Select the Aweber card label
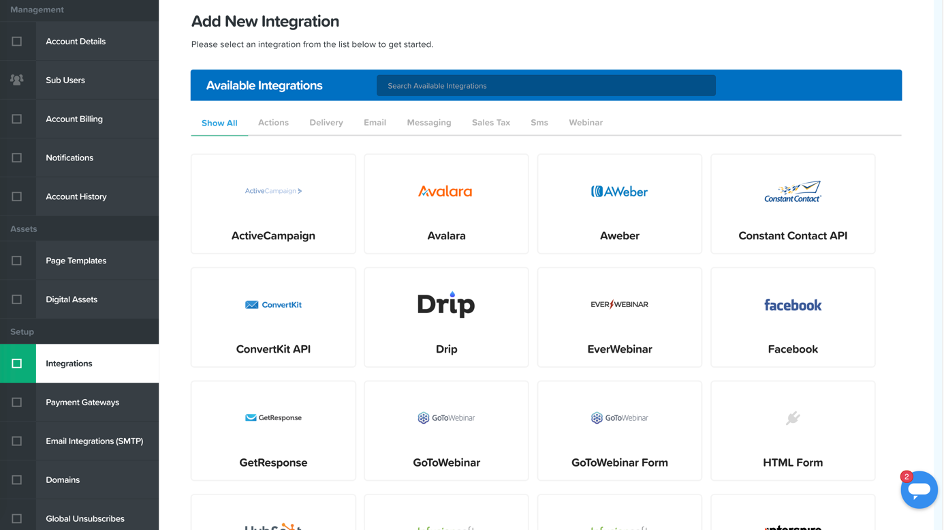Screen dimensions: 945x531 pyautogui.click(x=620, y=236)
